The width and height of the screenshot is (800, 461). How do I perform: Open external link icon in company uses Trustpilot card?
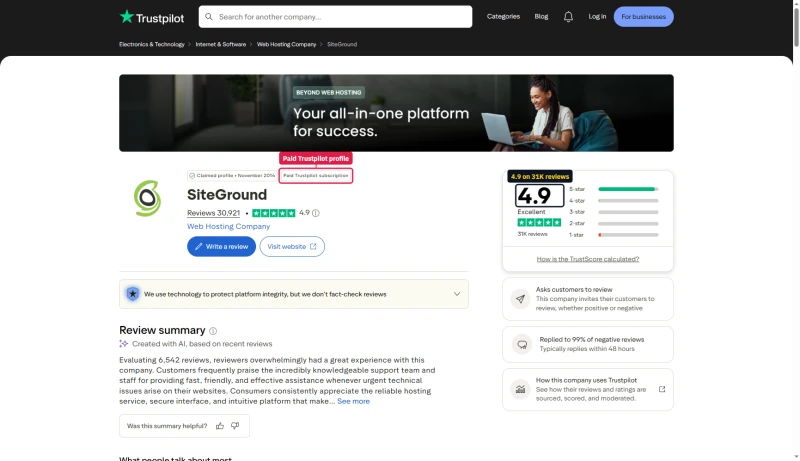662,389
